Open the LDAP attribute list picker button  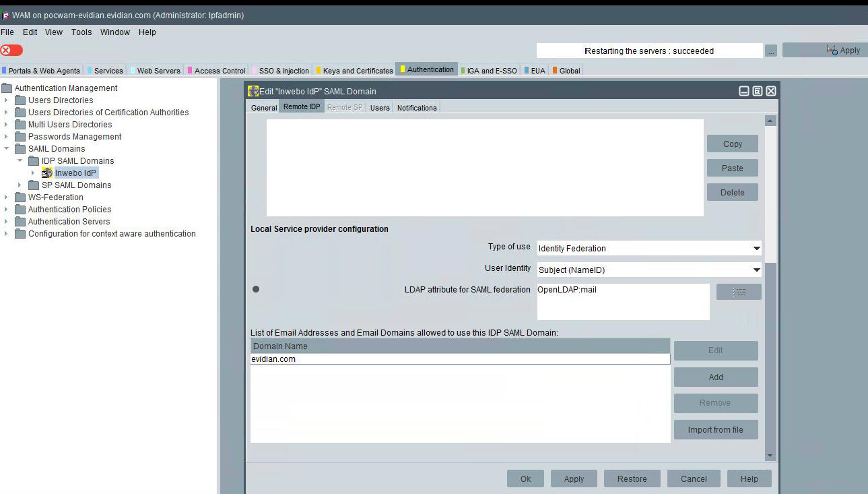(x=739, y=292)
